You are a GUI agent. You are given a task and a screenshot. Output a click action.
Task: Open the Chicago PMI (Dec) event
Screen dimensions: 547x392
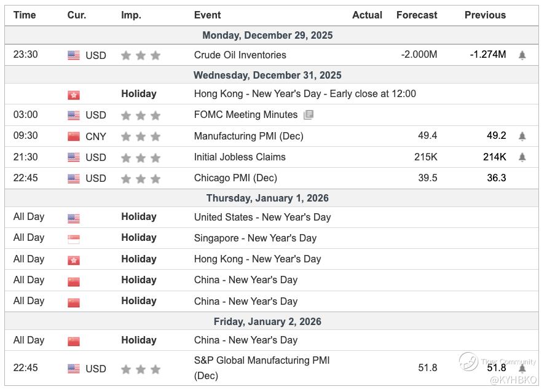click(235, 178)
